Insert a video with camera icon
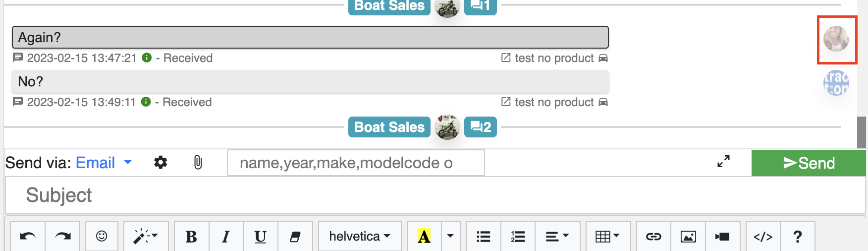 (x=722, y=237)
